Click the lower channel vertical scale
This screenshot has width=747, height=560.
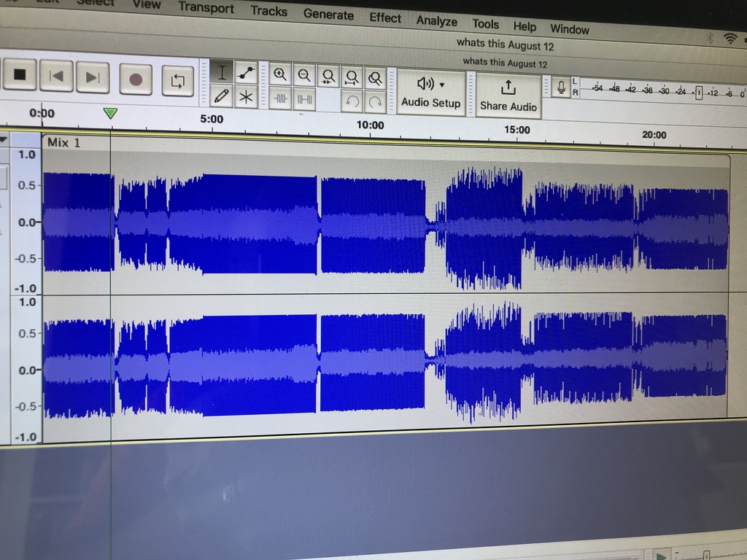click(26, 369)
